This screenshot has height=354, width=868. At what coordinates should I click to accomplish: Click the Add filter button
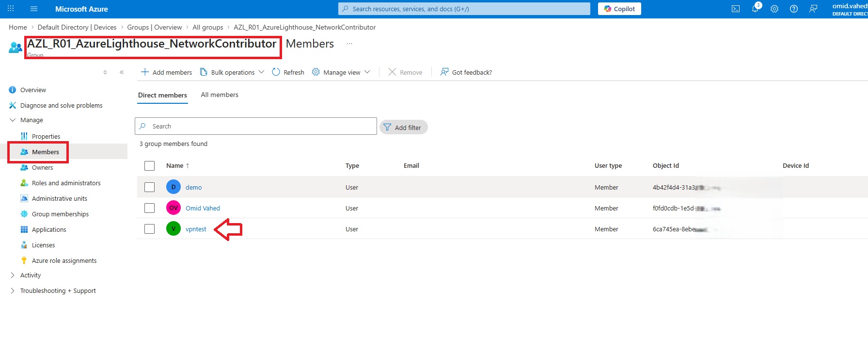403,127
